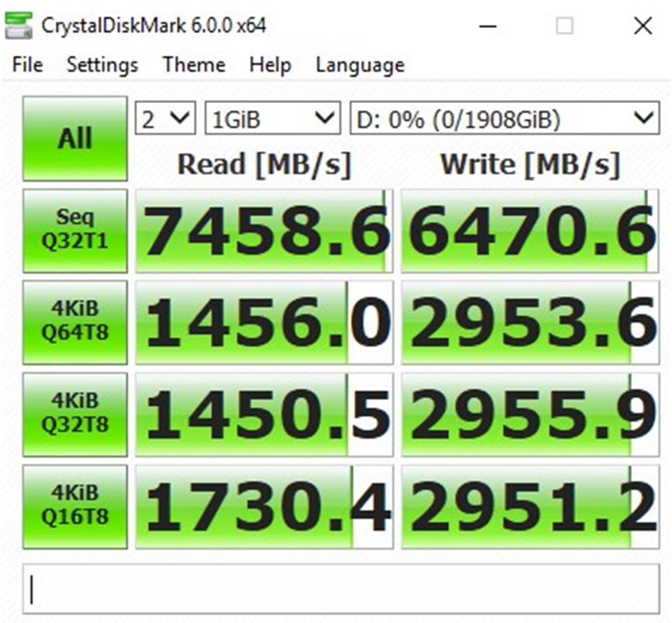Start the 4KiB Q64T8 test
The width and height of the screenshot is (672, 623).
[74, 322]
